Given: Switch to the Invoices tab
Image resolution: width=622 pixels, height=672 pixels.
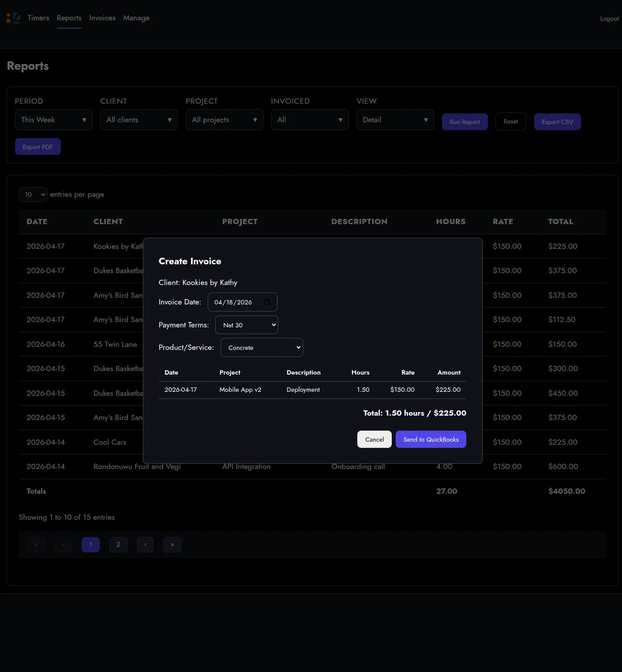Looking at the screenshot, I should 102,18.
